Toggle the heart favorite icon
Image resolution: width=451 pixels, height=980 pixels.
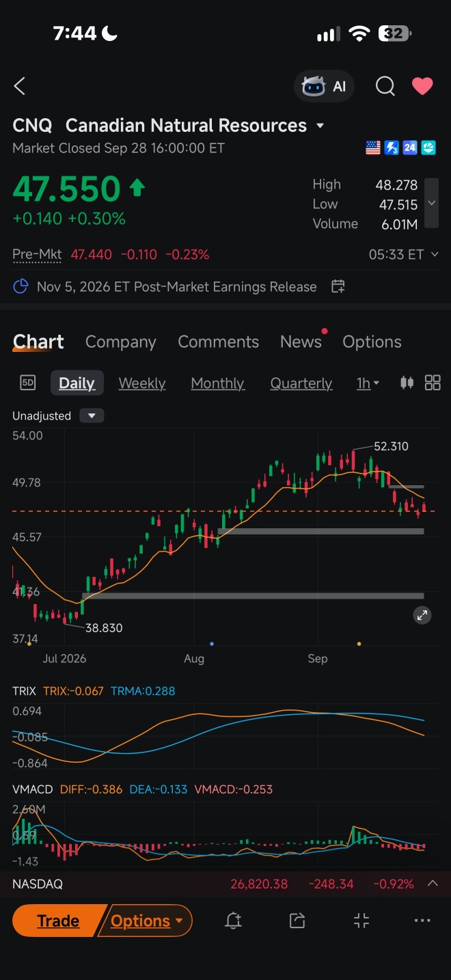[x=422, y=86]
